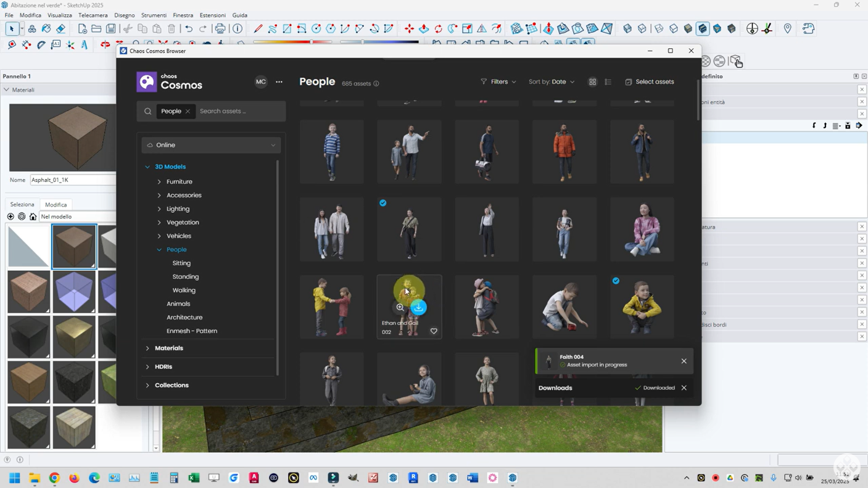The width and height of the screenshot is (868, 488).
Task: Switch to the Modifica tab
Action: [56, 205]
